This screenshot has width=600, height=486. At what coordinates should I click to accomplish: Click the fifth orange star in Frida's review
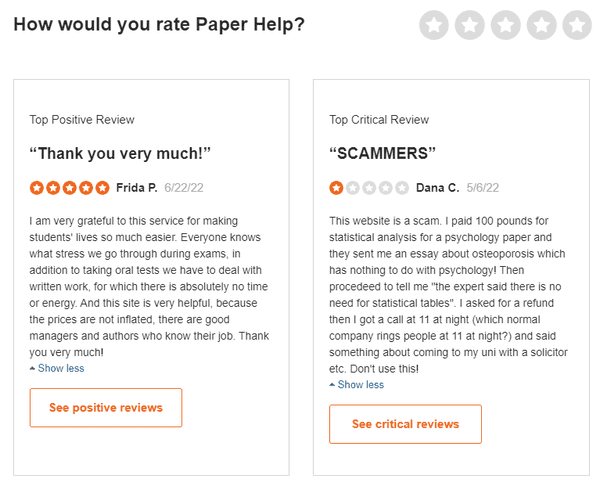point(103,188)
